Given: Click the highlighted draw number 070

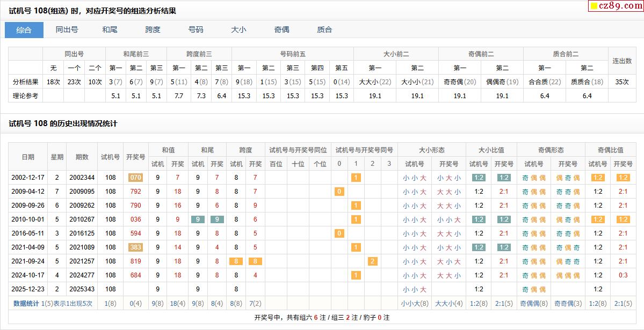Looking at the screenshot, I should tap(135, 178).
